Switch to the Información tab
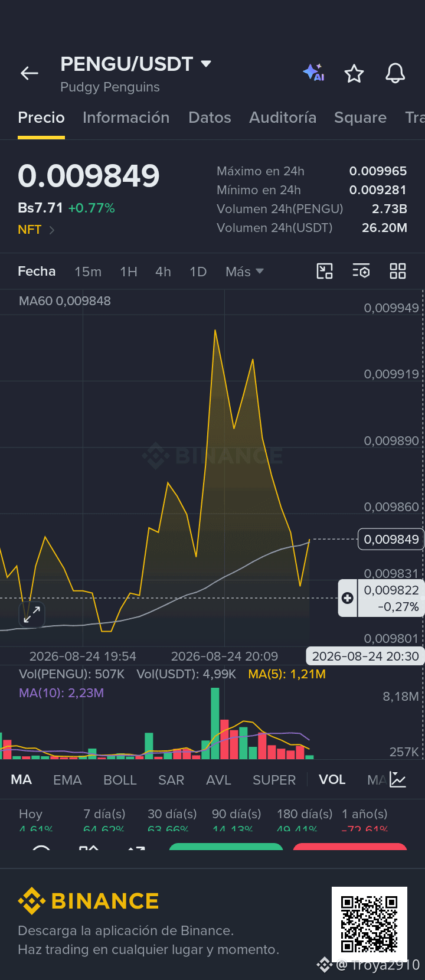The width and height of the screenshot is (425, 980). click(x=126, y=117)
